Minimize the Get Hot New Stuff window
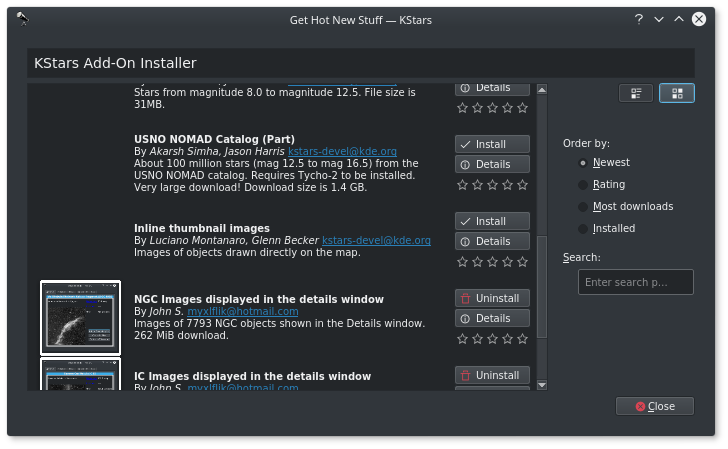The image size is (728, 449). 659,20
